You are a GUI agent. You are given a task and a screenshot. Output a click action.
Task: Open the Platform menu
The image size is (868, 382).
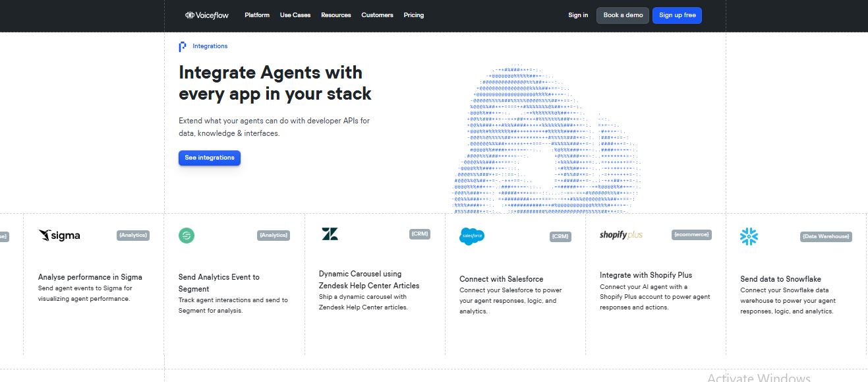tap(257, 15)
